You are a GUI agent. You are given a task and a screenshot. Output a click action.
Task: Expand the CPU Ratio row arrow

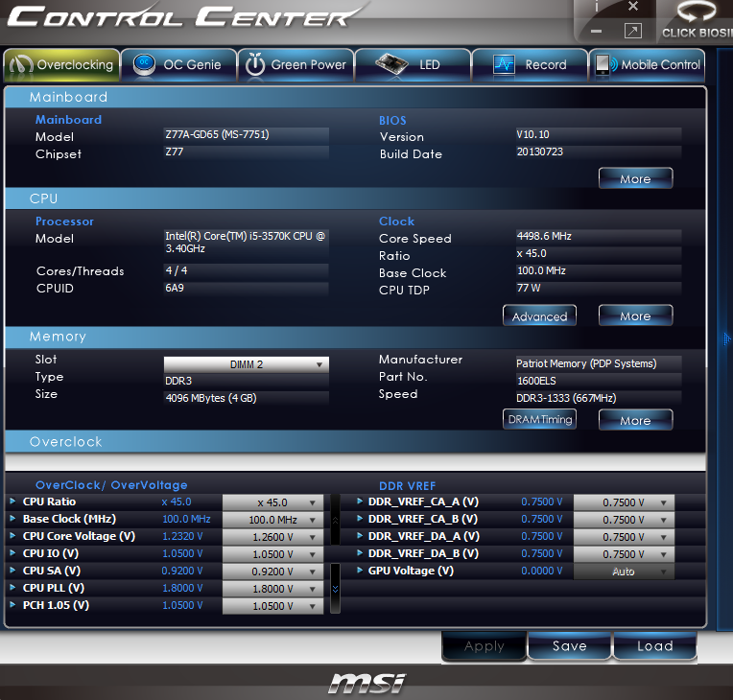click(12, 501)
